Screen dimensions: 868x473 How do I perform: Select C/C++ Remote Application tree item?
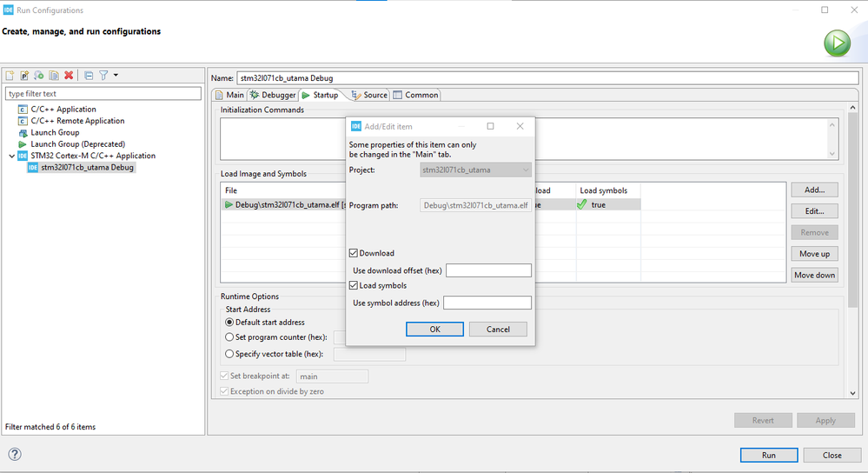(x=77, y=121)
